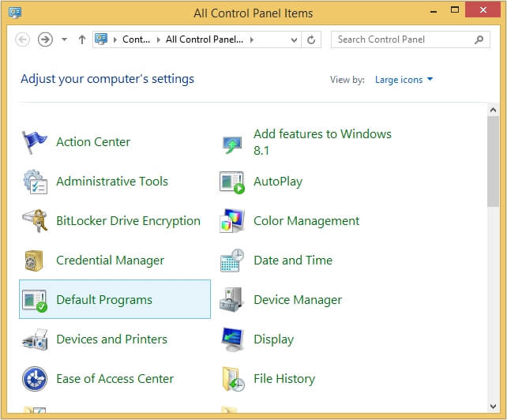Minimize the All Control Panel Items window
507x420 pixels.
point(434,12)
